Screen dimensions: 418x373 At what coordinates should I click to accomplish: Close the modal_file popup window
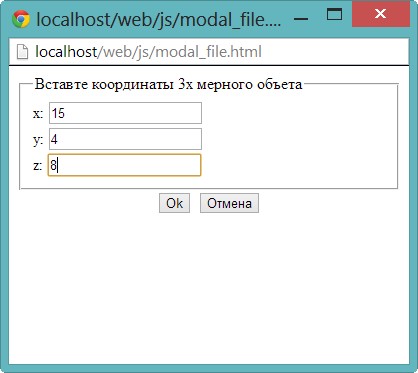tap(381, 14)
